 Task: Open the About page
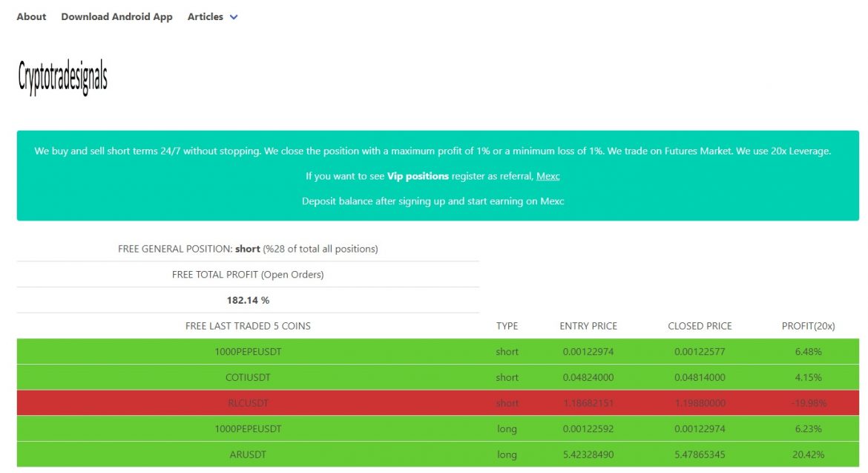click(x=31, y=16)
